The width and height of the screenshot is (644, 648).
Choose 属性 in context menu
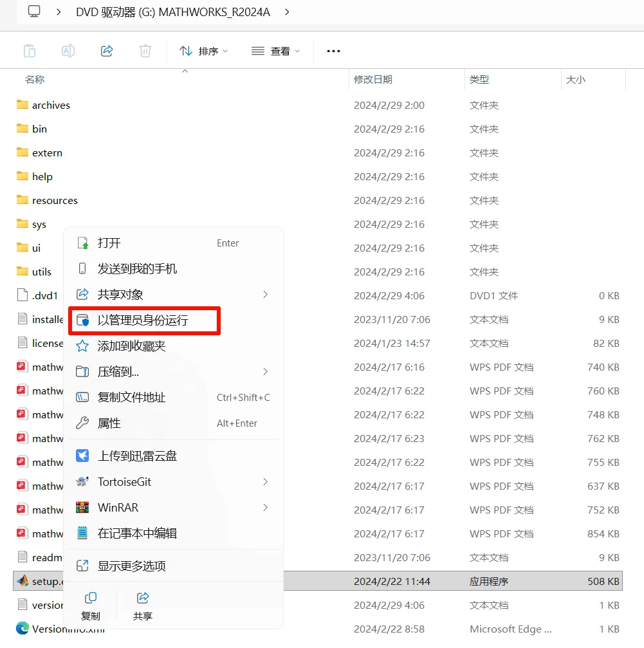174,423
